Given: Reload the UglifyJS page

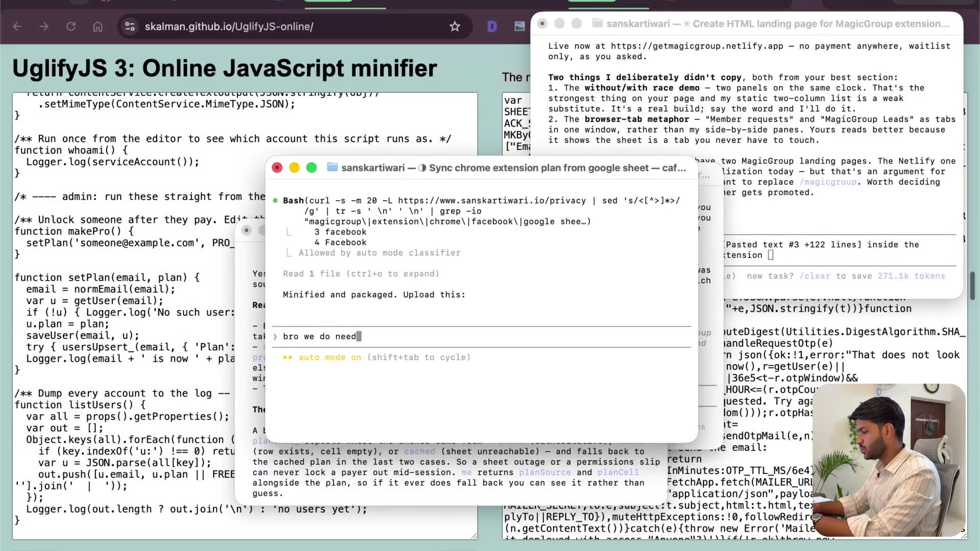Looking at the screenshot, I should [71, 27].
